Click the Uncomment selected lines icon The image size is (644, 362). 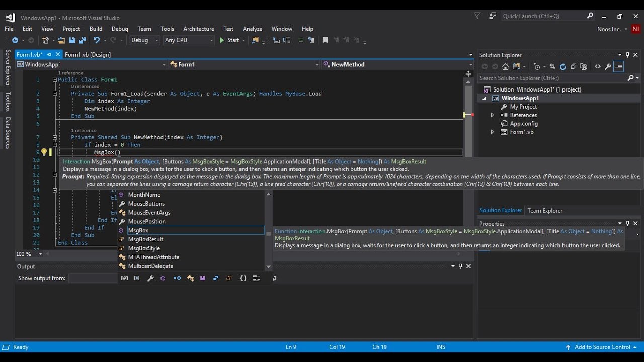(x=311, y=40)
